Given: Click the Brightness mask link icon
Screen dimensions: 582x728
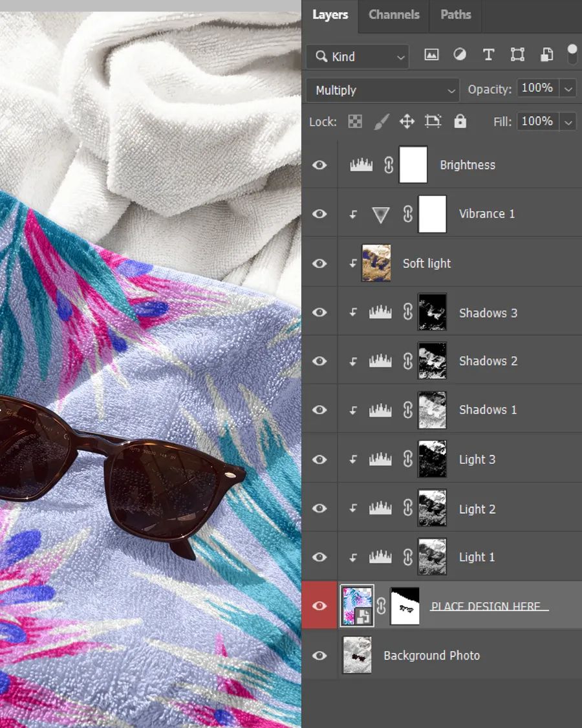Looking at the screenshot, I should 389,165.
